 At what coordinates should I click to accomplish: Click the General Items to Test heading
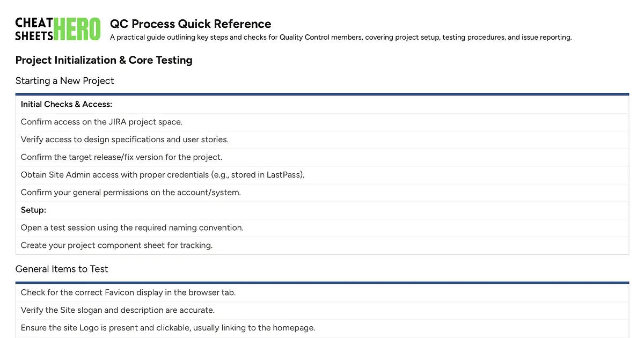(x=62, y=269)
